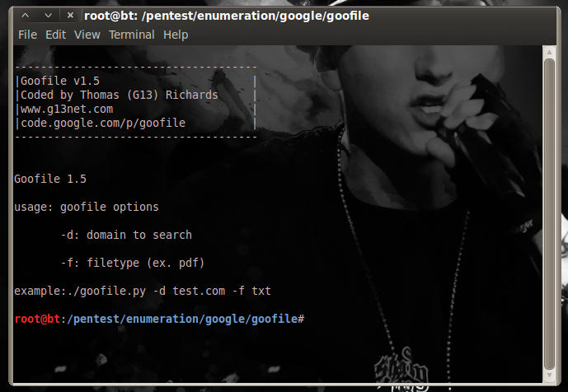Click 'Coded by Thomas (G13) Richards' line
The height and width of the screenshot is (392, 568).
120,95
